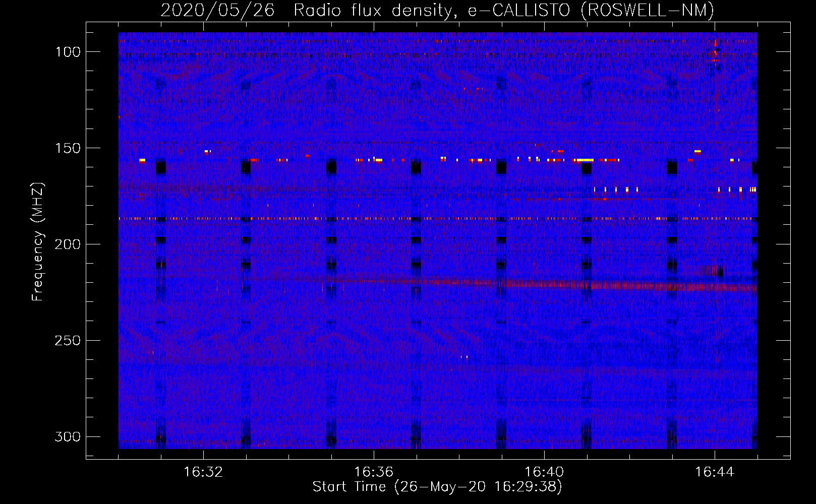The image size is (816, 504).
Task: Click the 'Frequency (MHZ)' y-axis label
Action: (38, 242)
